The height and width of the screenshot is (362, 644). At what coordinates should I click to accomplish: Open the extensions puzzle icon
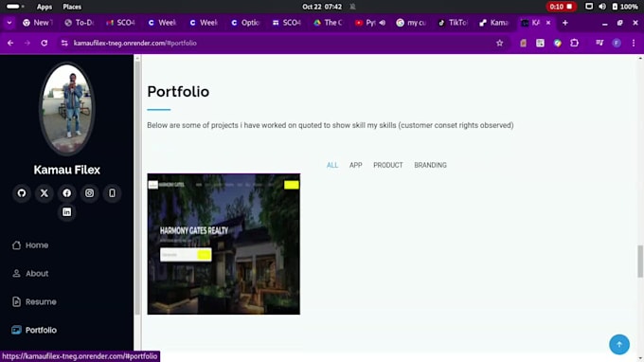tap(574, 44)
